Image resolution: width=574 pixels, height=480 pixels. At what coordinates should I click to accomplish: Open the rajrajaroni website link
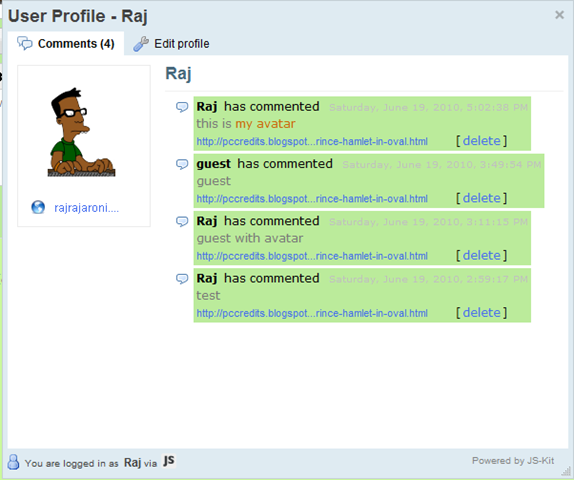(86, 208)
